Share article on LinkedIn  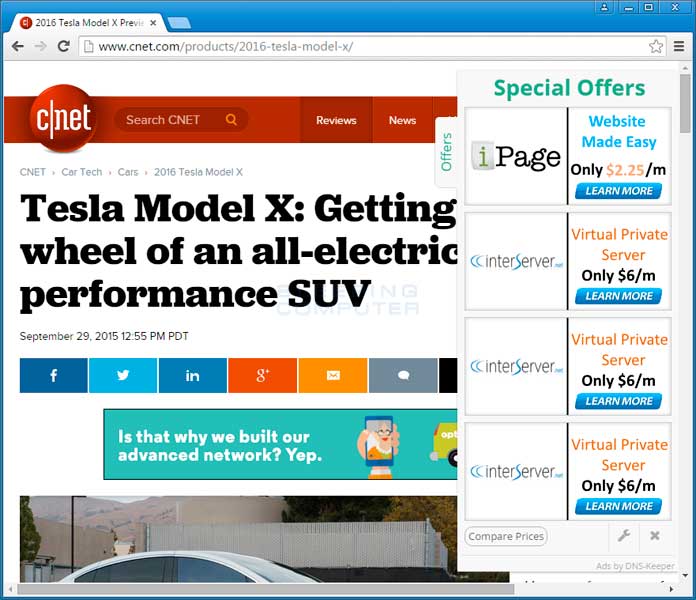click(x=193, y=375)
